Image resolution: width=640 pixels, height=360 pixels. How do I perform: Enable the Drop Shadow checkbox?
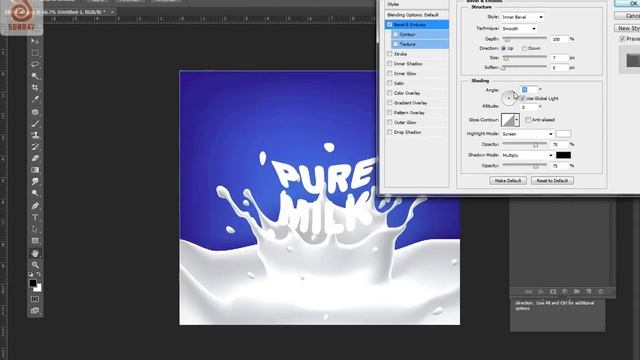click(x=389, y=132)
